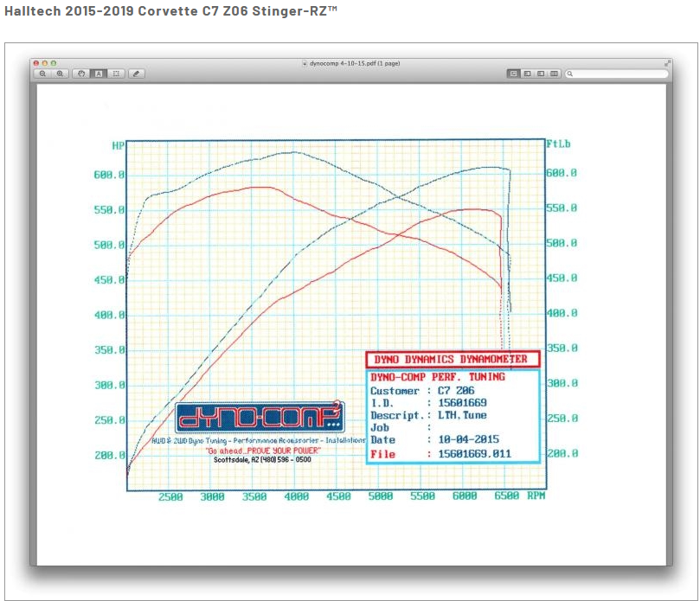This screenshot has height=601, width=700.
Task: Click the Descript. value LTH, Tune
Action: [462, 415]
